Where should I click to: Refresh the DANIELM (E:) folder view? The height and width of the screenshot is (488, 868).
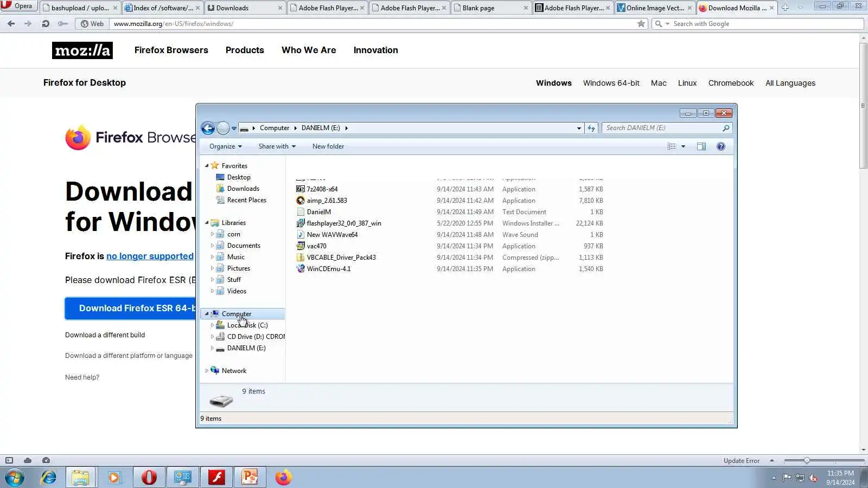pos(591,128)
